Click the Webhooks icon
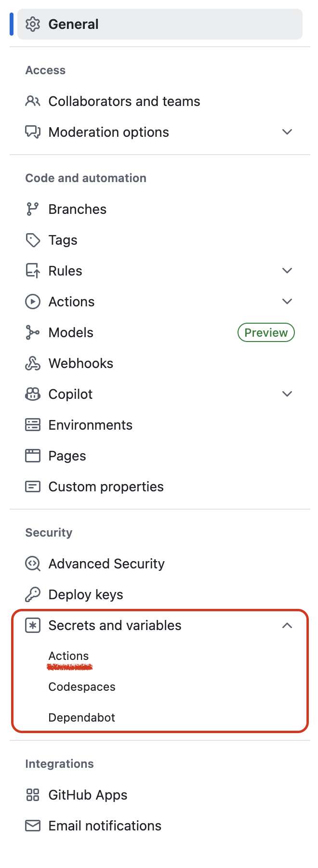 [x=33, y=363]
